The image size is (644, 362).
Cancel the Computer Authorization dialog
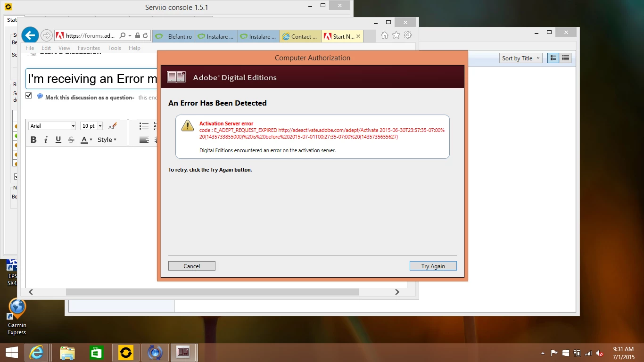[x=191, y=266]
